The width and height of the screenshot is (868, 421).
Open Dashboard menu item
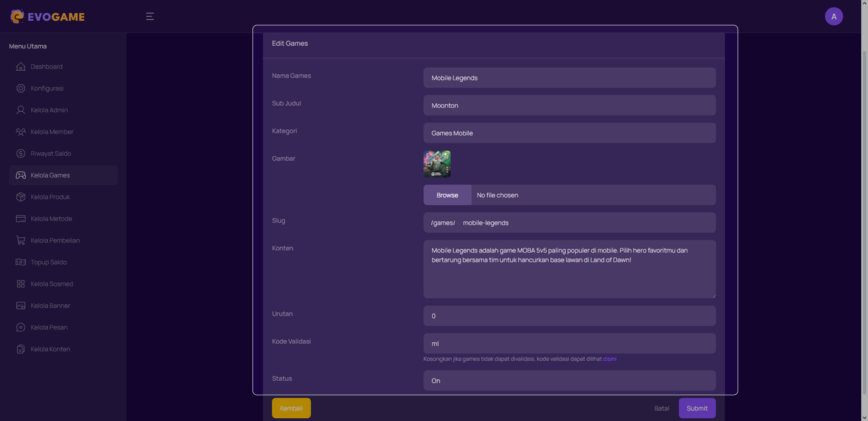(63, 67)
